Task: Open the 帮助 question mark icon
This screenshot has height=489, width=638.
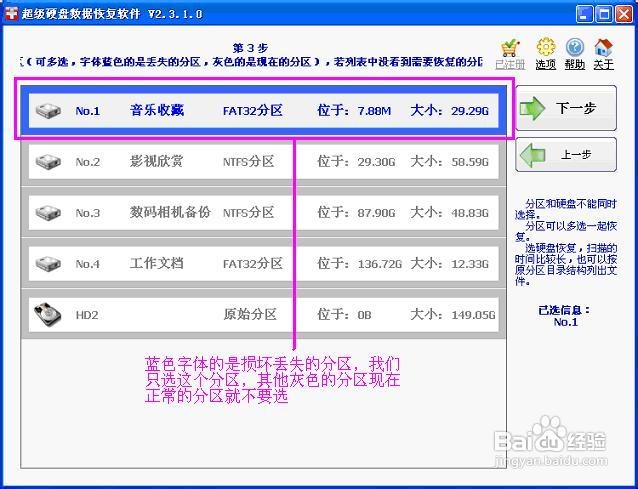Action: point(575,48)
